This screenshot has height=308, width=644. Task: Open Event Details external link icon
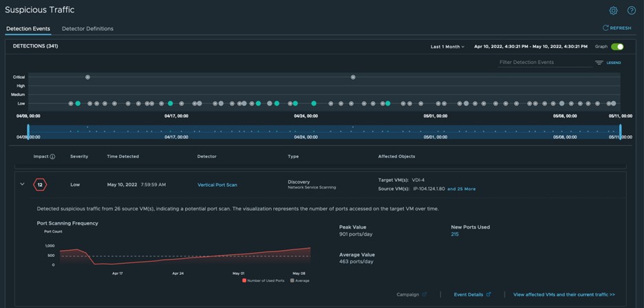(489, 294)
